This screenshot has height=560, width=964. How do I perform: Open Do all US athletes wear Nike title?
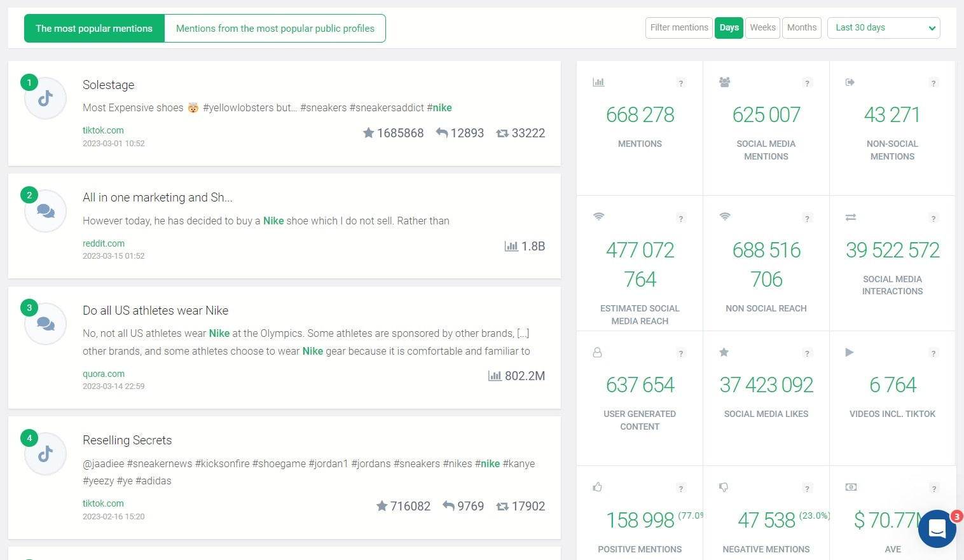(156, 311)
